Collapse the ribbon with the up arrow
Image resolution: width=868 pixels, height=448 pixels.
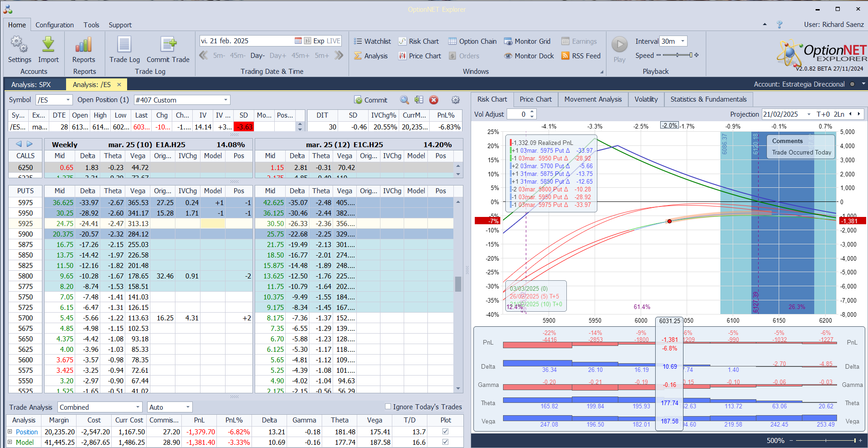tap(765, 25)
